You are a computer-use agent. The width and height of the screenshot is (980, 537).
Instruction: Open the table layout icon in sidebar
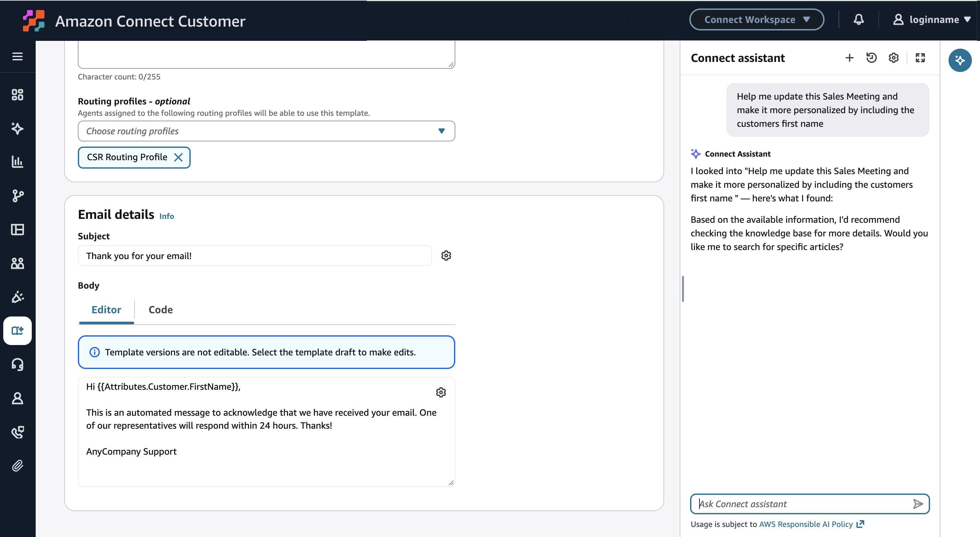18,230
